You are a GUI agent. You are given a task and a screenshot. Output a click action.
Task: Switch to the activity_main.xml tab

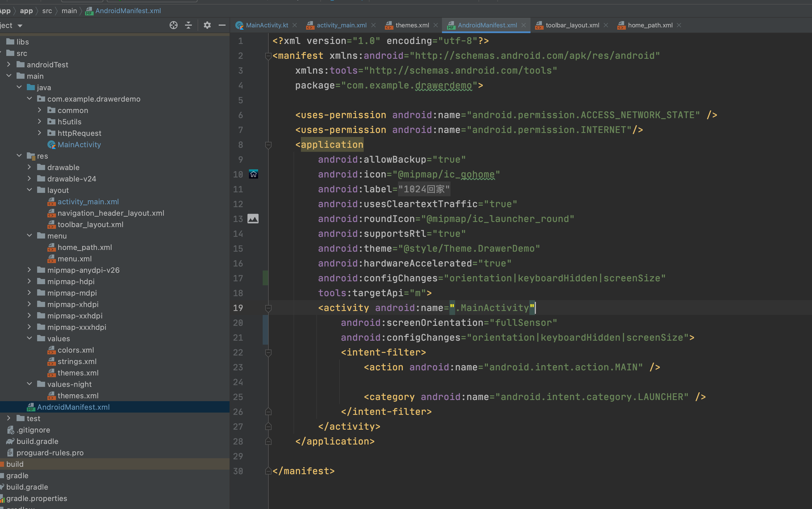pyautogui.click(x=341, y=25)
